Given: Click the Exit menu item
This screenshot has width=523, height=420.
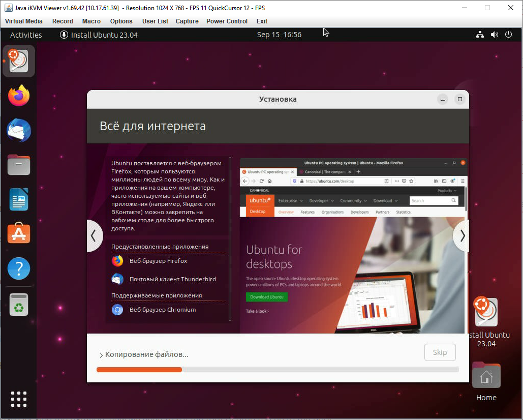Looking at the screenshot, I should pyautogui.click(x=262, y=21).
